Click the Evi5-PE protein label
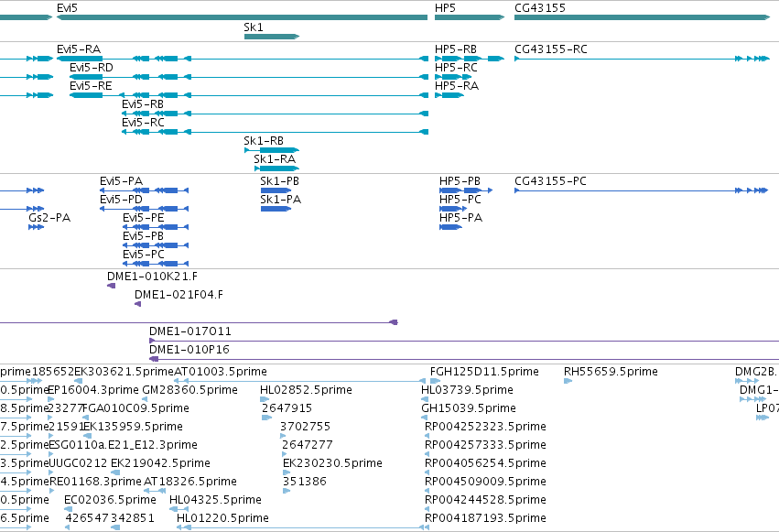The width and height of the screenshot is (779, 532). (144, 218)
